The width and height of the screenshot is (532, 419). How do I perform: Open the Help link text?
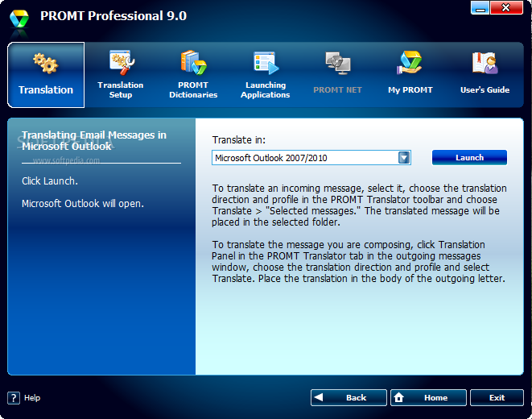(32, 398)
